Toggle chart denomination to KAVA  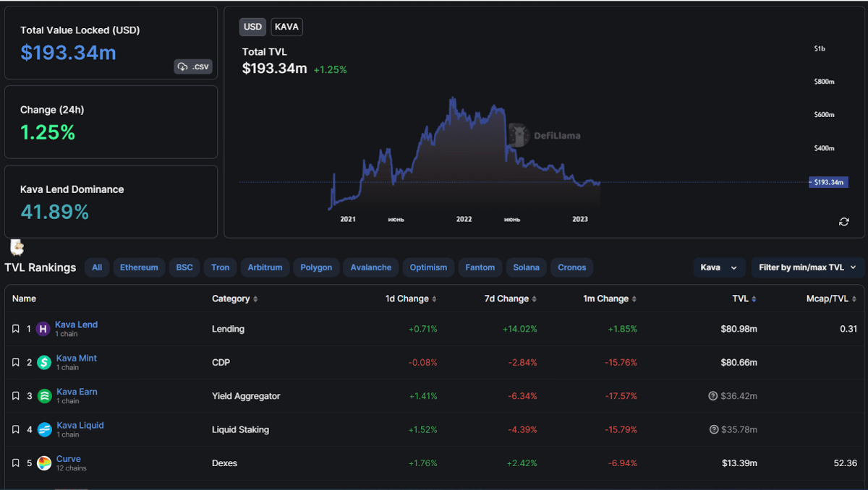click(287, 27)
